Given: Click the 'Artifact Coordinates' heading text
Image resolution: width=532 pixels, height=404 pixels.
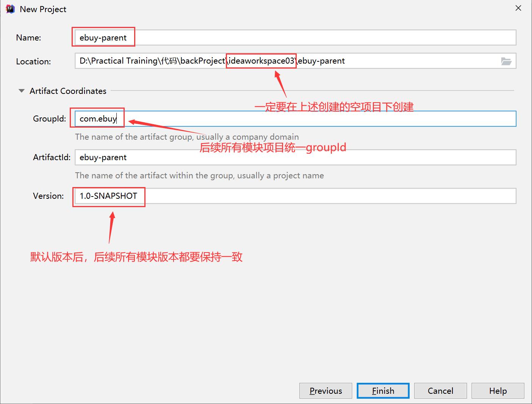Looking at the screenshot, I should 68,91.
